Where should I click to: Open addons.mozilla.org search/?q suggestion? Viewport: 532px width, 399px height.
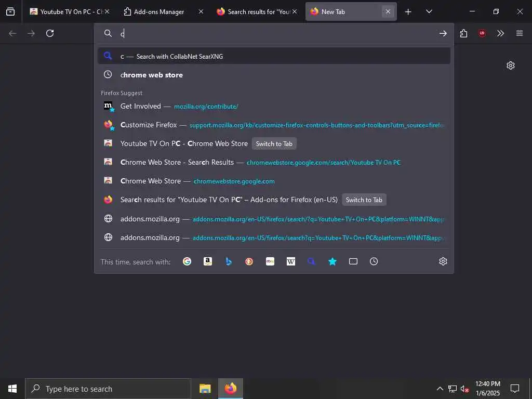(274, 219)
